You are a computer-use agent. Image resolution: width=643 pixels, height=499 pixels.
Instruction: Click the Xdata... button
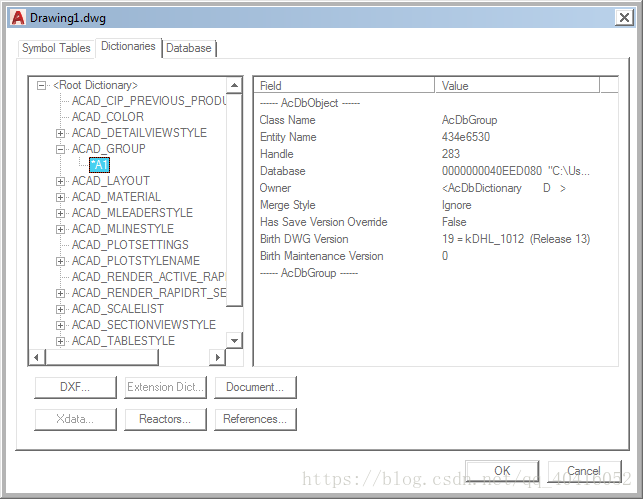tap(75, 419)
